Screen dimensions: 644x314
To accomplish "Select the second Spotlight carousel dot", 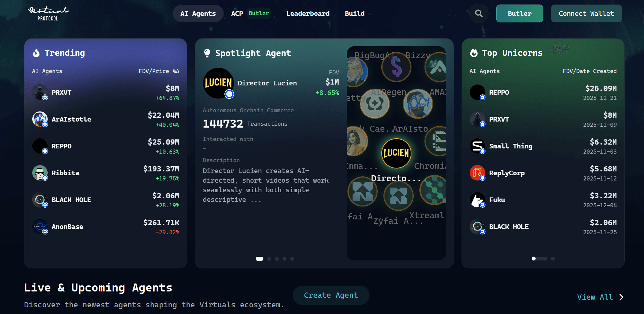I will [269, 259].
